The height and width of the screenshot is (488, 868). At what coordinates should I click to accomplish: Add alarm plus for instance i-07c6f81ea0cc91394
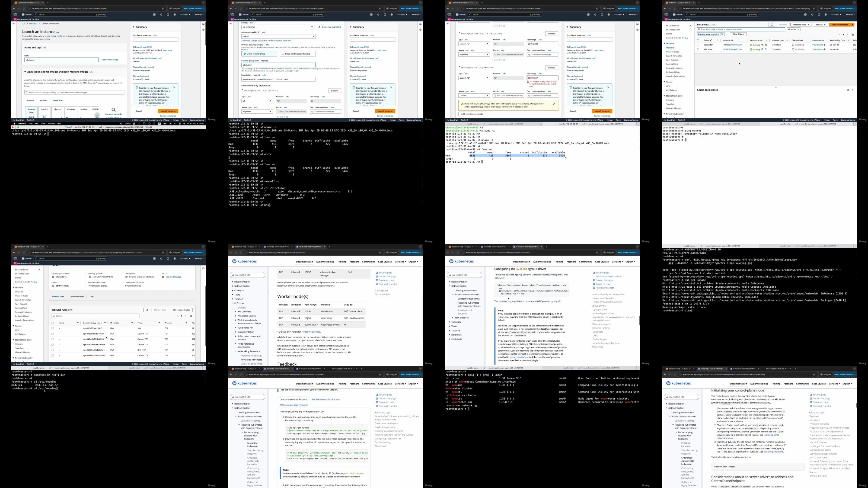[825, 50]
